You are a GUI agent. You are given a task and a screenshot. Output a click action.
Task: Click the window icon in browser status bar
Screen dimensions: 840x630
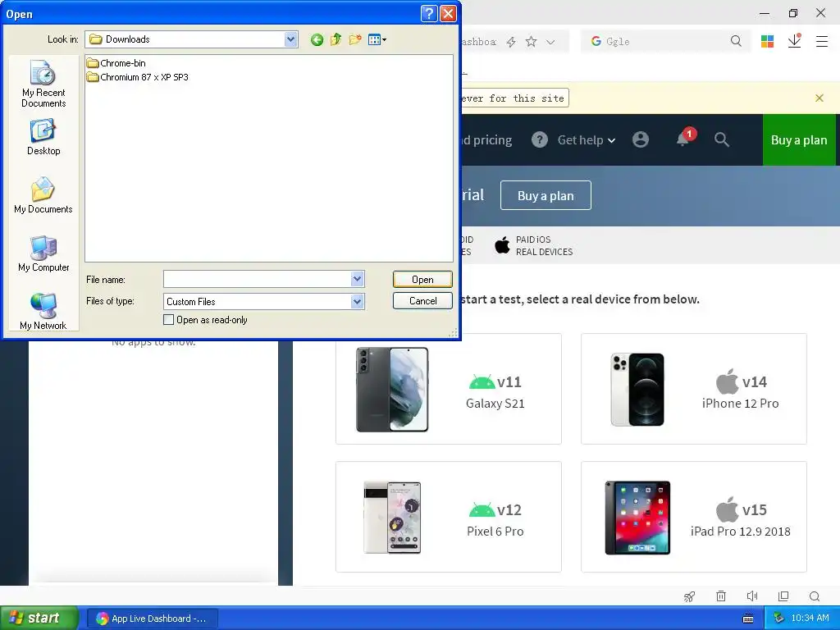click(x=783, y=596)
